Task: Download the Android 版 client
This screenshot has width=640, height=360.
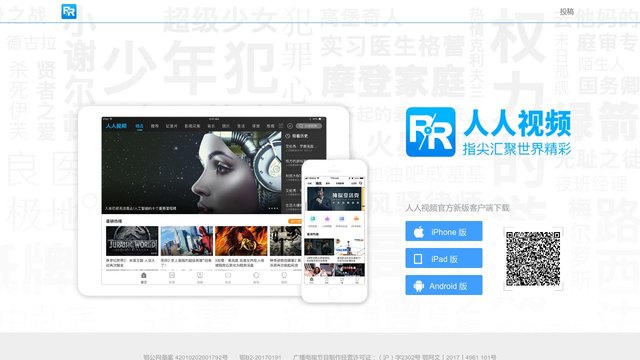Action: point(444,285)
